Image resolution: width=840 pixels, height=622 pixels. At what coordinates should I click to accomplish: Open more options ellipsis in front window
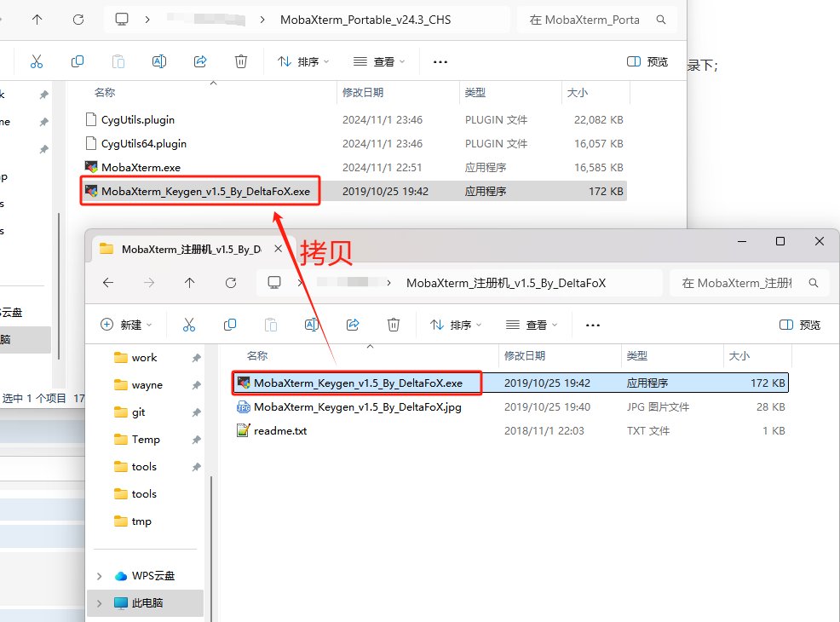point(592,325)
